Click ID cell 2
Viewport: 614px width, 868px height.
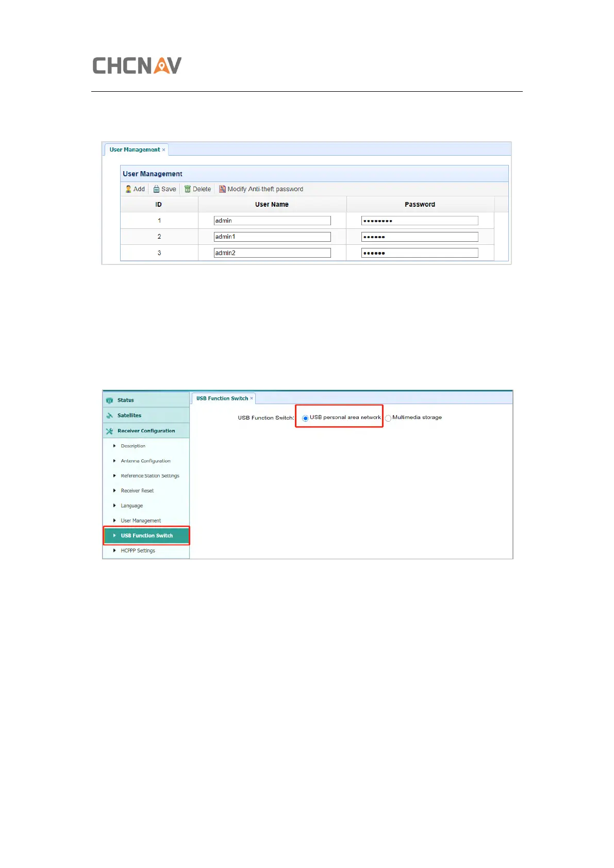tap(159, 237)
